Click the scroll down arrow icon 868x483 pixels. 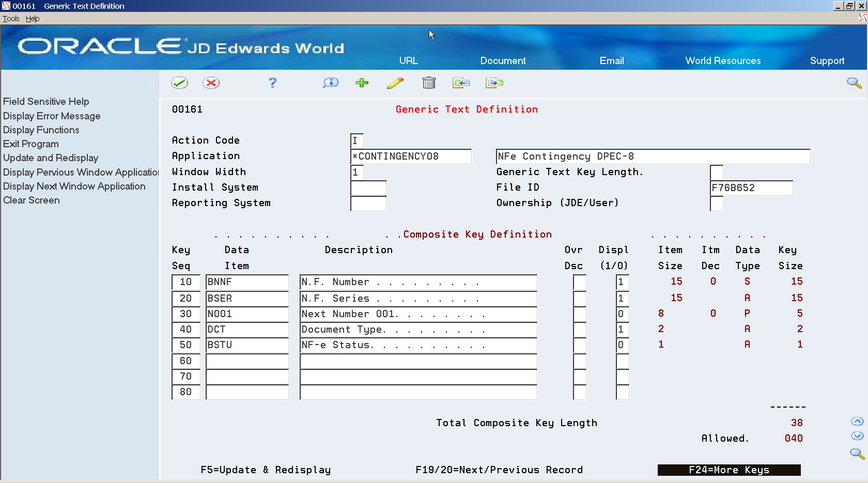pyautogui.click(x=857, y=436)
